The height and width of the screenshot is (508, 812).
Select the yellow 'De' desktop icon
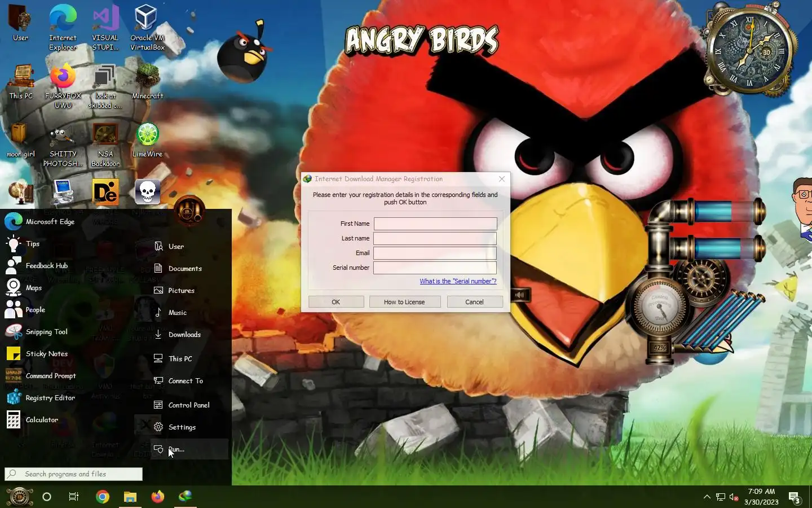[x=105, y=192]
